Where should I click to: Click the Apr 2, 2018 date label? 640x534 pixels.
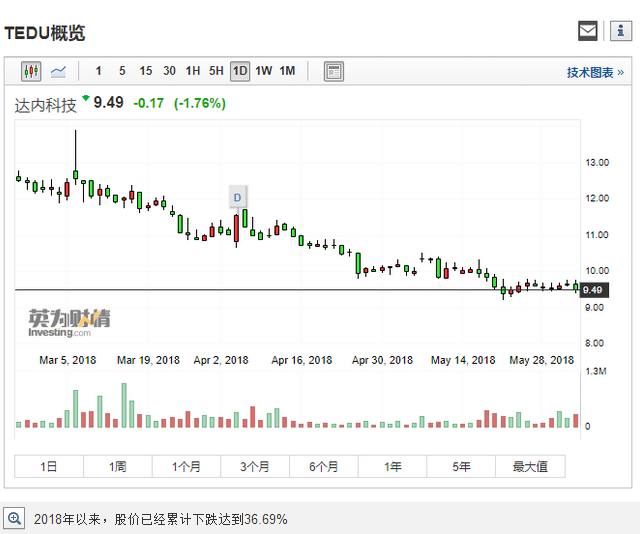221,360
